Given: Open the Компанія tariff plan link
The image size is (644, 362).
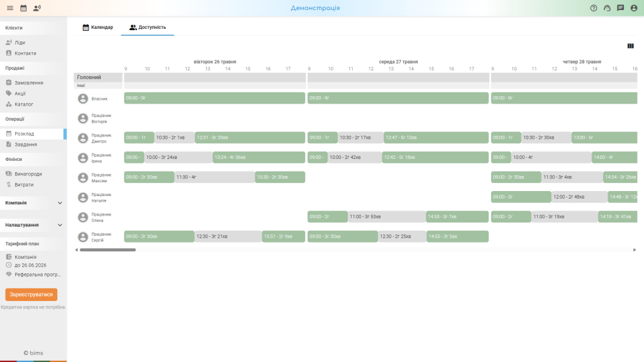Looking at the screenshot, I should click(21, 256).
